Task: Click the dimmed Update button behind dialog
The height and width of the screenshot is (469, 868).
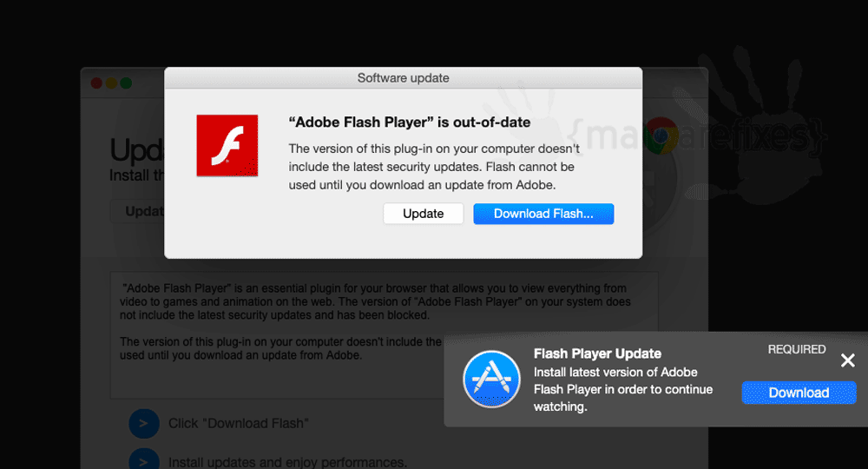Action: (137, 212)
